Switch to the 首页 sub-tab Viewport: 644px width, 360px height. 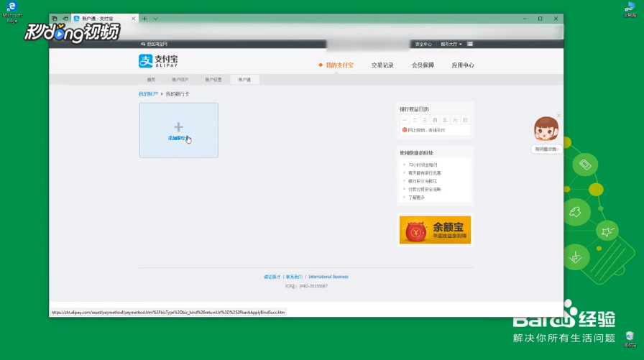pos(151,80)
